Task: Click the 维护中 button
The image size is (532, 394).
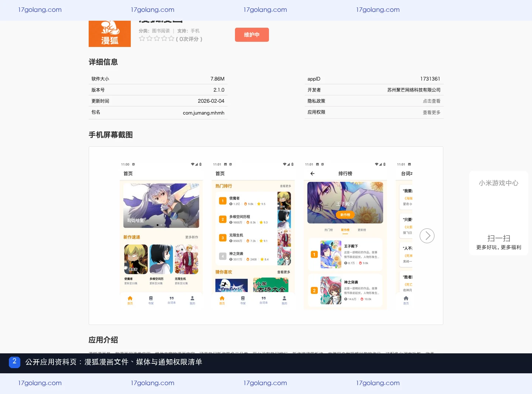Action: click(252, 35)
